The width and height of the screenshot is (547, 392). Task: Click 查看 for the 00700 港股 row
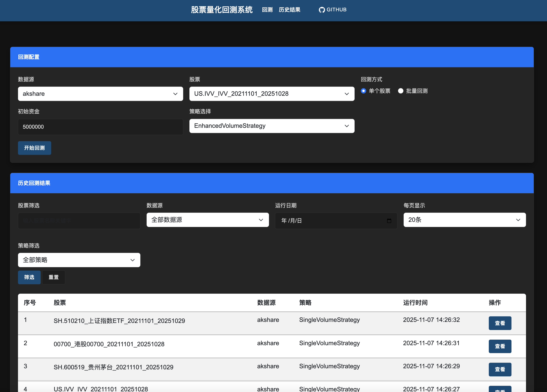point(500,346)
